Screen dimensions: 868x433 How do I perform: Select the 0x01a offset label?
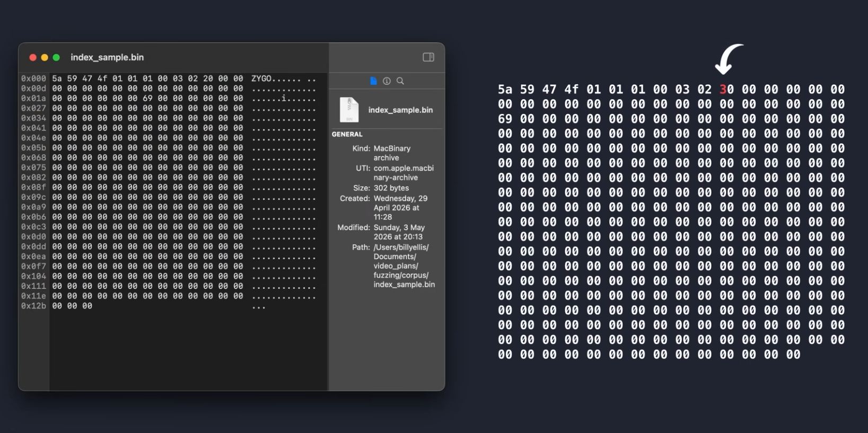(33, 98)
